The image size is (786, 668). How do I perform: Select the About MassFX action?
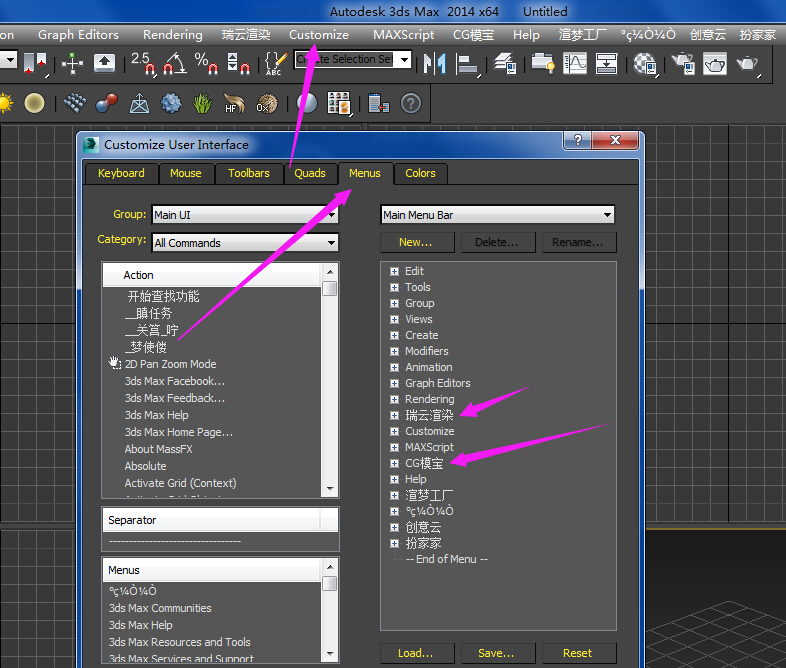[158, 450]
